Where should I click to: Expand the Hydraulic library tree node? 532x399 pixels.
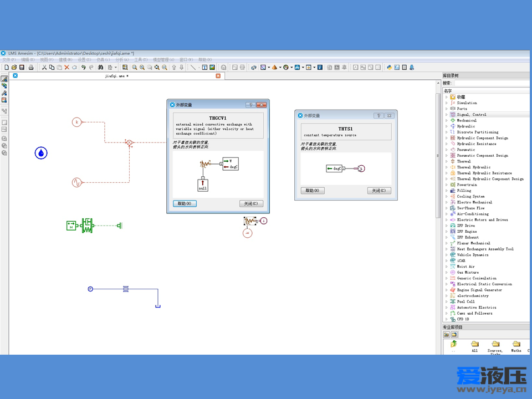click(447, 126)
